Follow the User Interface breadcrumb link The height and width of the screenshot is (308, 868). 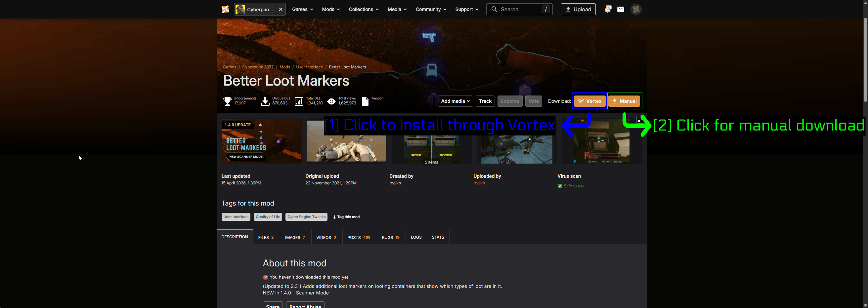coord(309,67)
